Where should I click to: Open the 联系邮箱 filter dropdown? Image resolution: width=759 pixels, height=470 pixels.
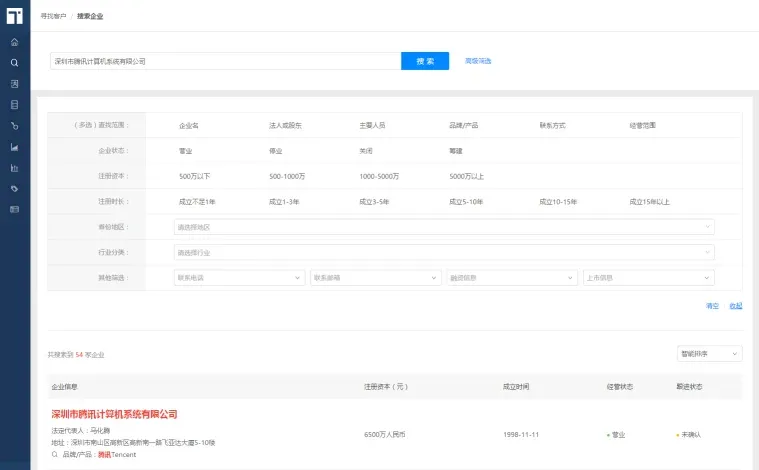[376, 278]
